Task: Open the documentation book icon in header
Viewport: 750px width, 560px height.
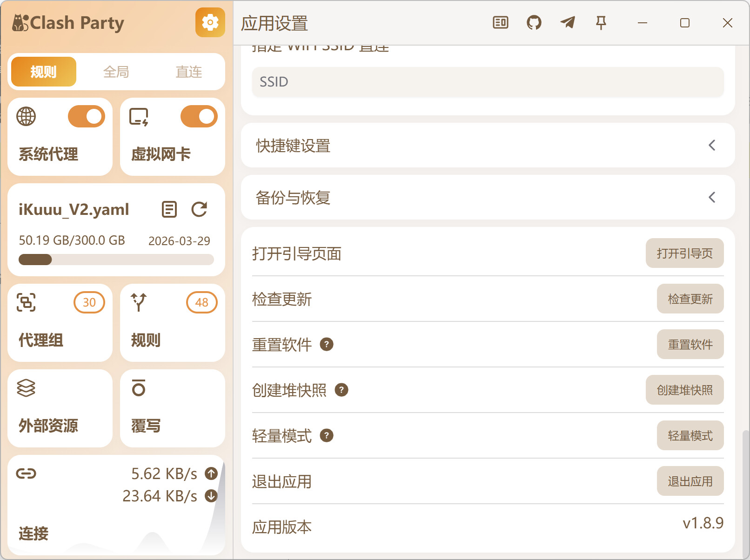Action: (501, 22)
